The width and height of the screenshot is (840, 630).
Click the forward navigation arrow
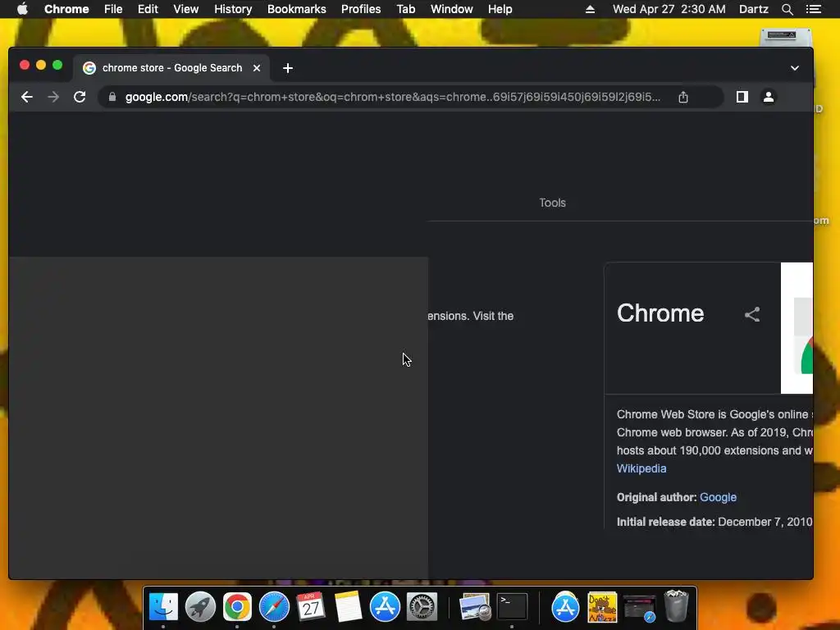click(x=53, y=97)
